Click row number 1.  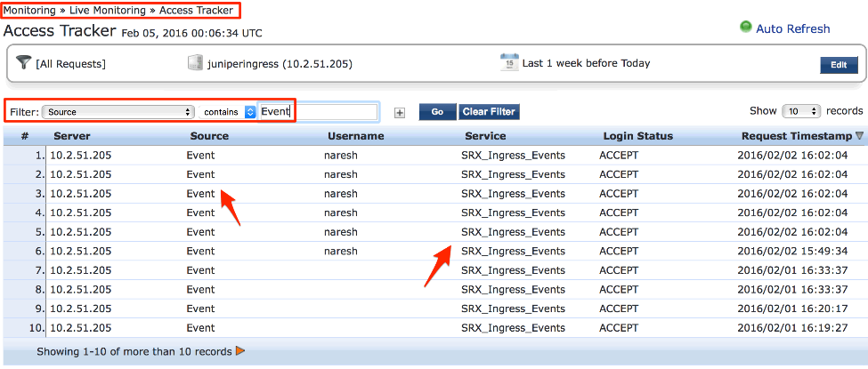(x=39, y=156)
